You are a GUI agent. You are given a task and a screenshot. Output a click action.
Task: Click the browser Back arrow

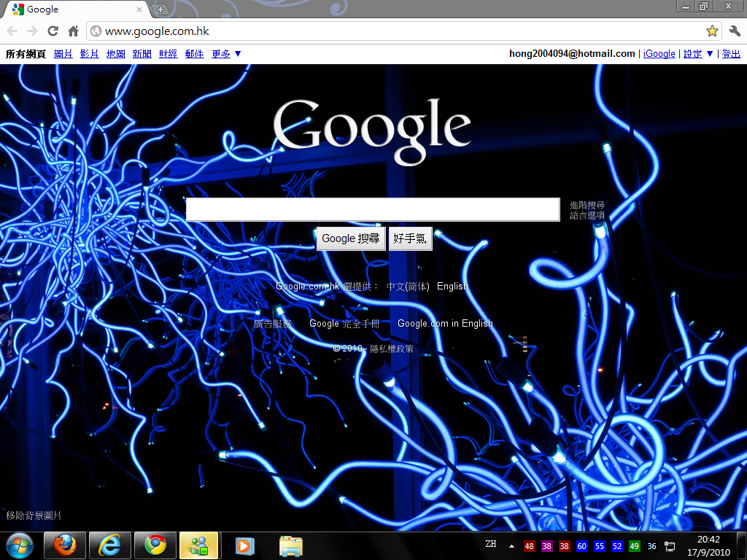12,31
